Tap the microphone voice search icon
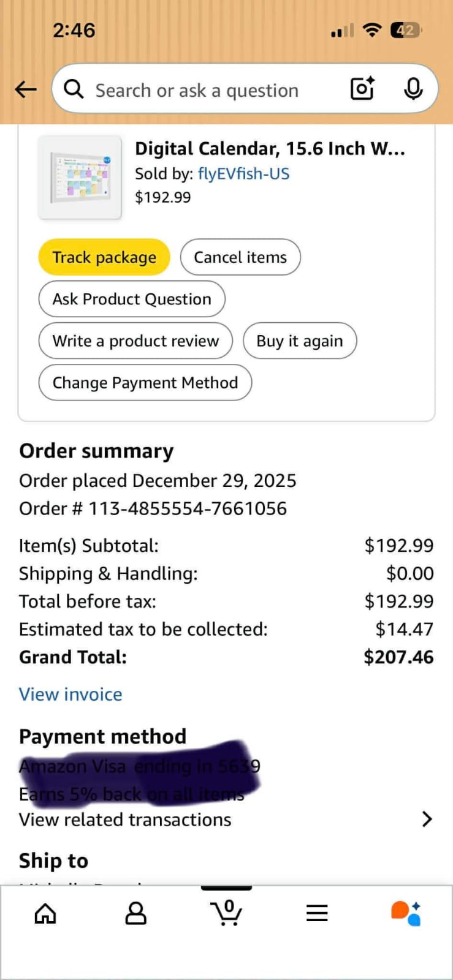Image resolution: width=453 pixels, height=980 pixels. click(413, 89)
